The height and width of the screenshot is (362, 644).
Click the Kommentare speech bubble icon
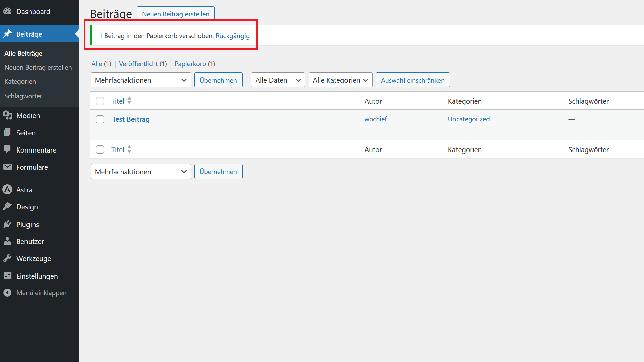[7, 150]
